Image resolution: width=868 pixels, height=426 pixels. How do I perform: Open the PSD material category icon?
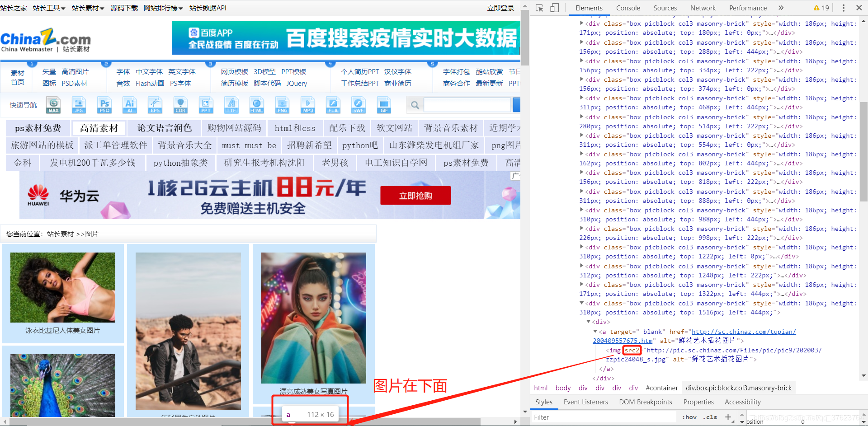pos(104,105)
